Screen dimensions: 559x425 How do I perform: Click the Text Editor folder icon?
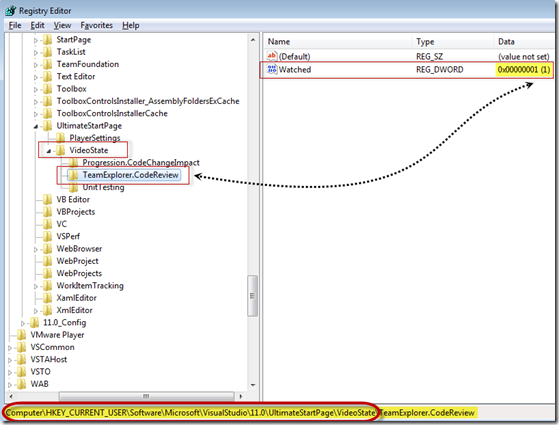(47, 77)
